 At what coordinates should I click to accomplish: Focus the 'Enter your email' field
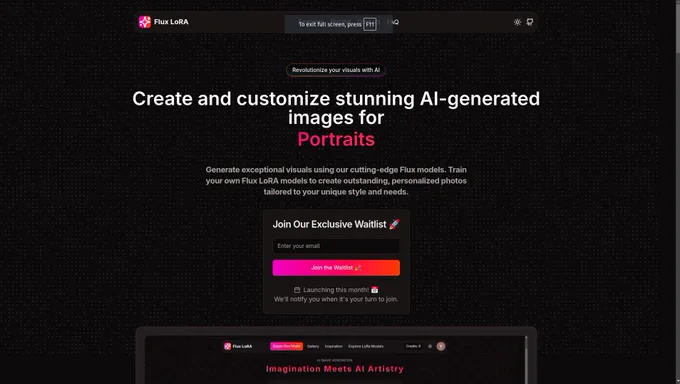point(336,246)
